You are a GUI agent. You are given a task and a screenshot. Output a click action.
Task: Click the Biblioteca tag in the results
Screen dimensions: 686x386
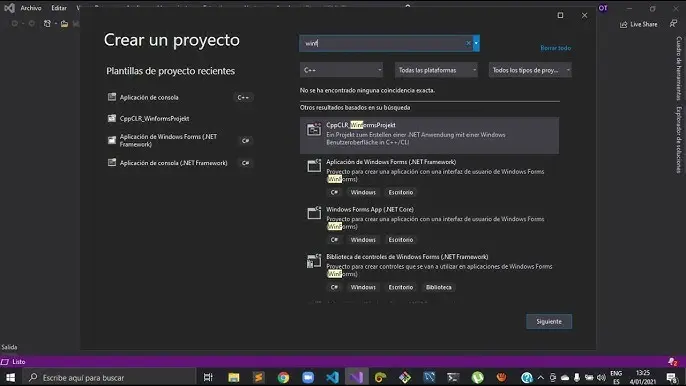[438, 288]
